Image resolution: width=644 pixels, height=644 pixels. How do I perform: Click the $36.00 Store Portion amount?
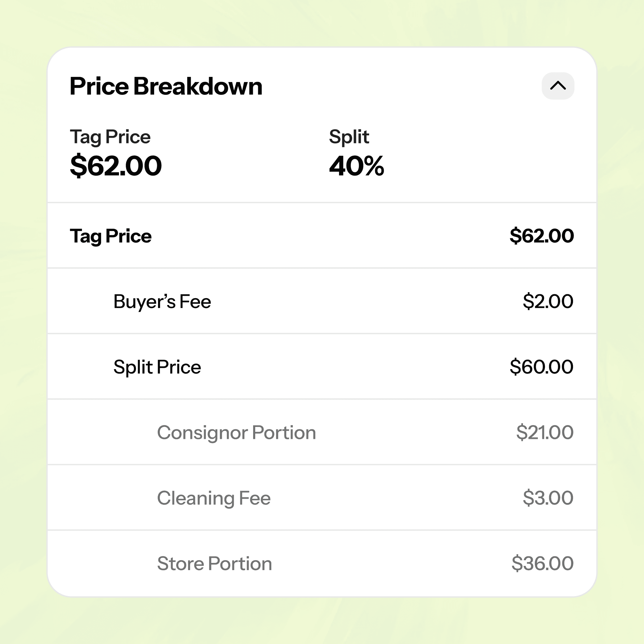point(543,563)
